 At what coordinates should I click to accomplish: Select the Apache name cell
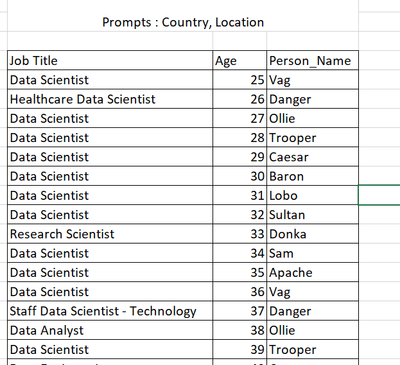tap(313, 272)
